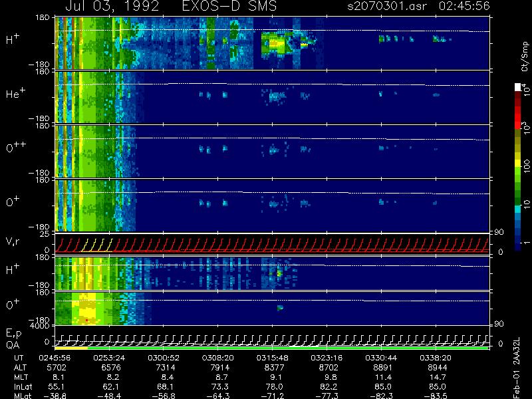The image size is (532, 399).
Task: Click the 'QA' row label
Action: (13, 345)
